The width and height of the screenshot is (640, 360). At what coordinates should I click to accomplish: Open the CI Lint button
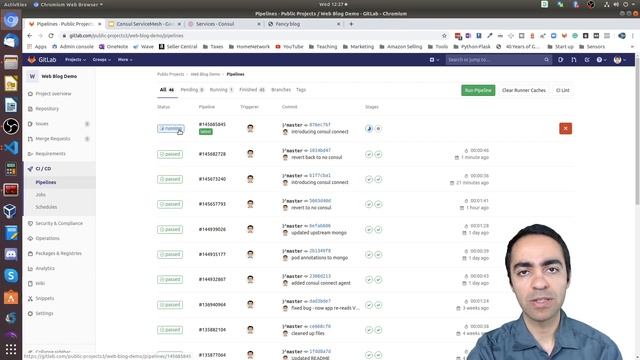pos(562,90)
